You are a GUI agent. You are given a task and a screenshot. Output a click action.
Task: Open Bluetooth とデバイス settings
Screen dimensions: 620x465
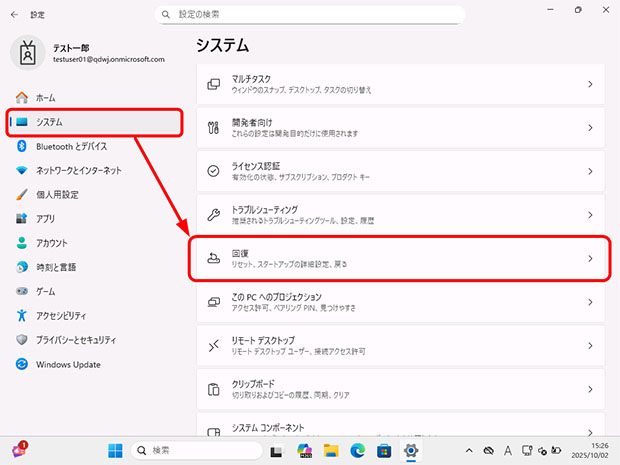[x=95, y=146]
